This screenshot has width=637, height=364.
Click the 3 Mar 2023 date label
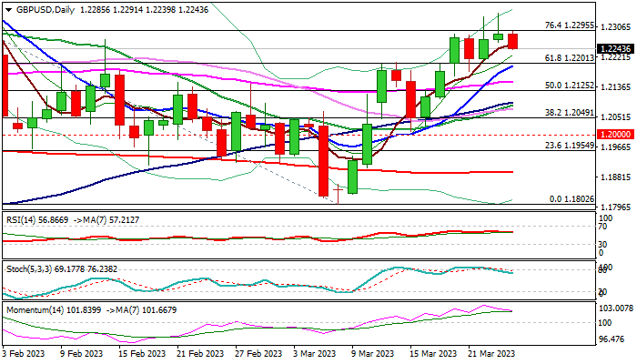[315, 353]
